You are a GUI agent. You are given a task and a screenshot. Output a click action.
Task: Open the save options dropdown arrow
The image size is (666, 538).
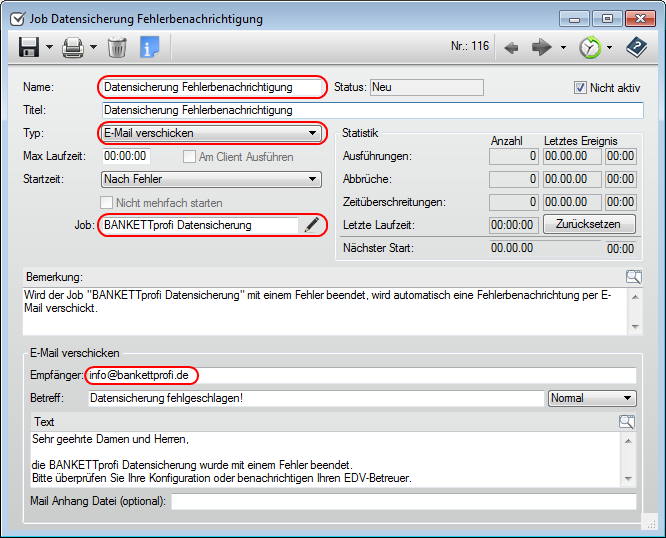(49, 47)
